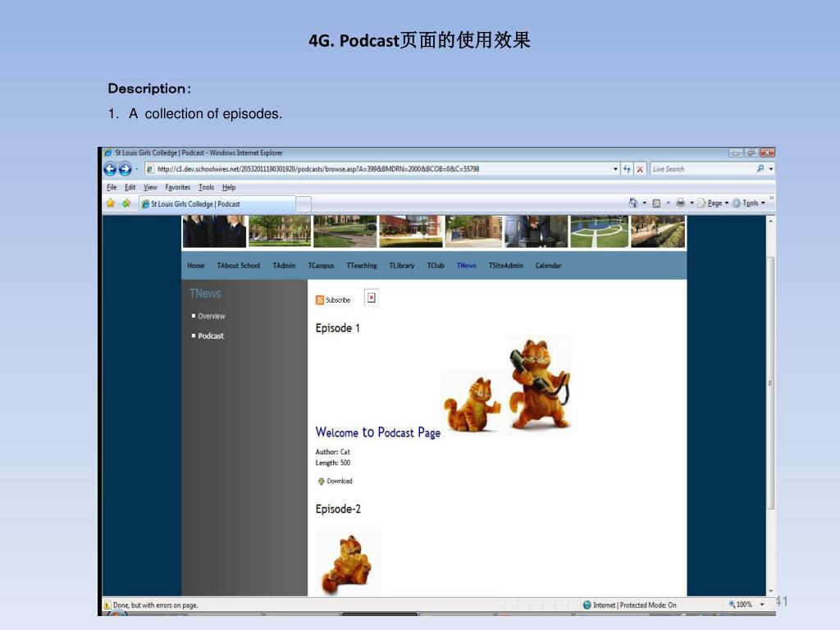
Task: Open the recent pages dropdown beside Forward
Action: click(x=137, y=169)
